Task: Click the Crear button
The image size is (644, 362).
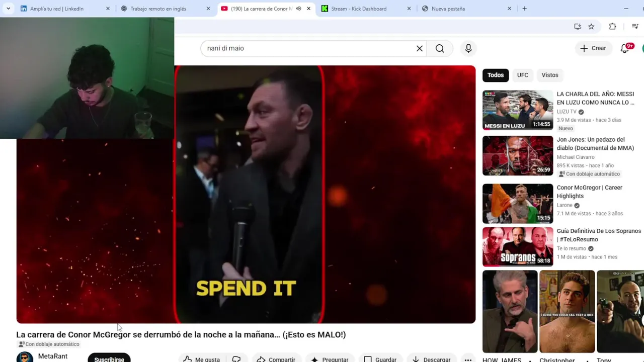Action: click(593, 48)
